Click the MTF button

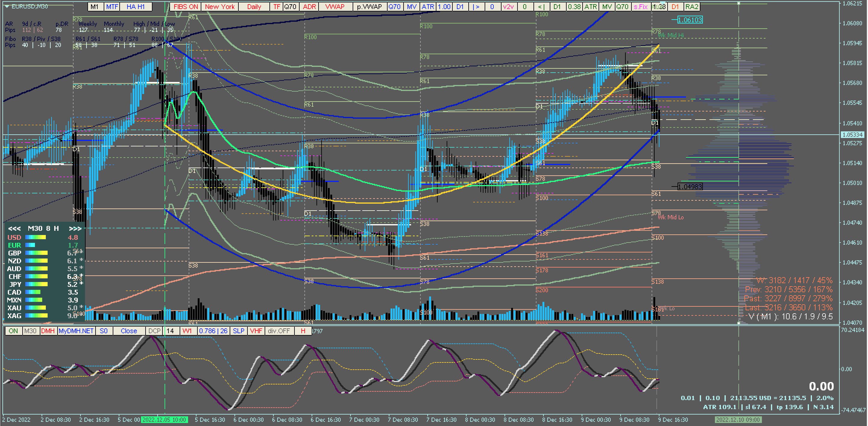(112, 7)
